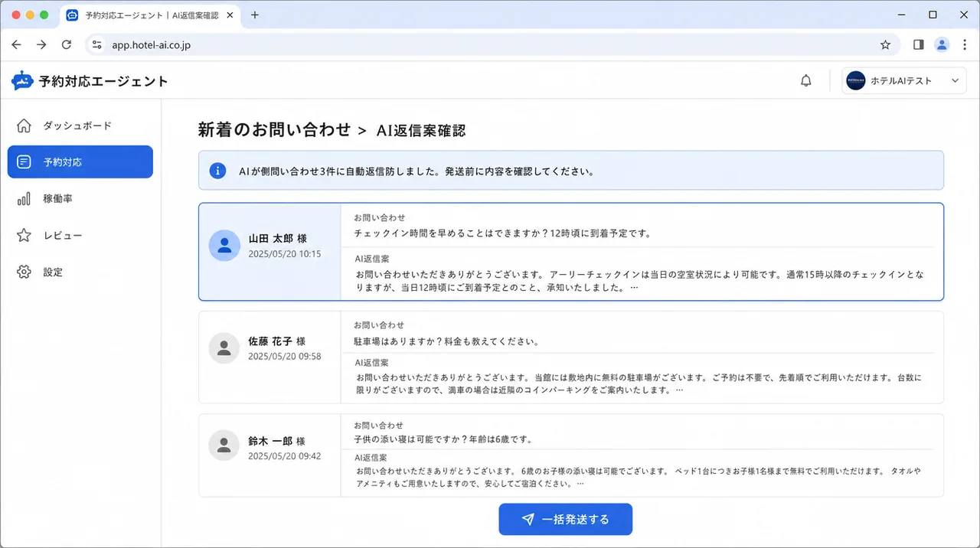Open AI reply draft about アーリーチェックイン

[639, 282]
